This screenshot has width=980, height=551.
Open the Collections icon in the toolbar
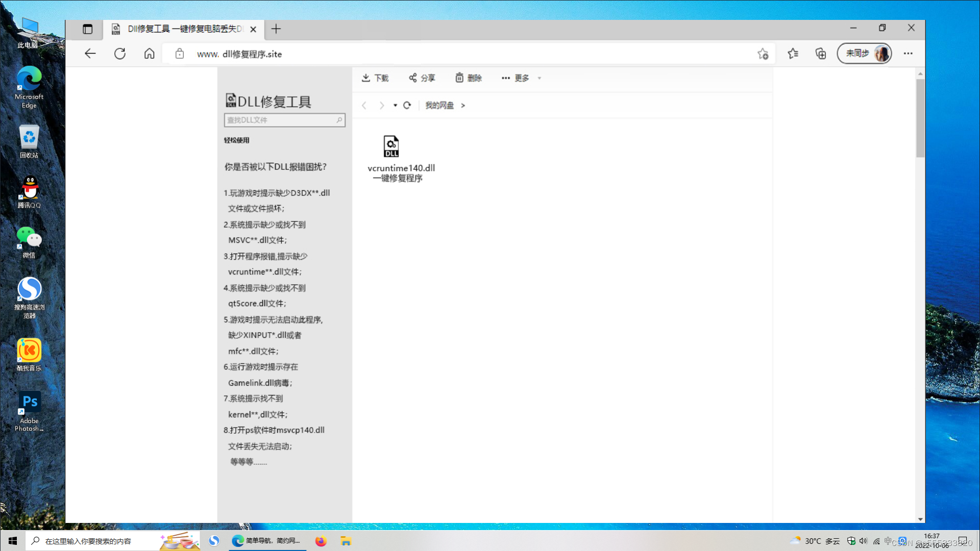click(x=821, y=54)
